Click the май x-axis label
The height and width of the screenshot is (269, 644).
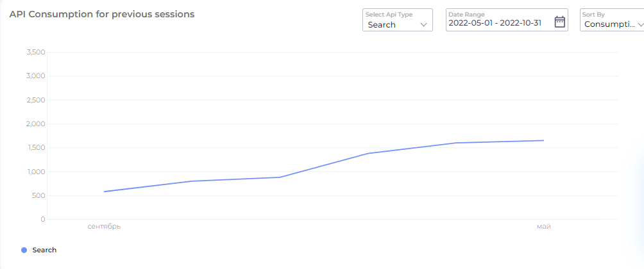[543, 226]
